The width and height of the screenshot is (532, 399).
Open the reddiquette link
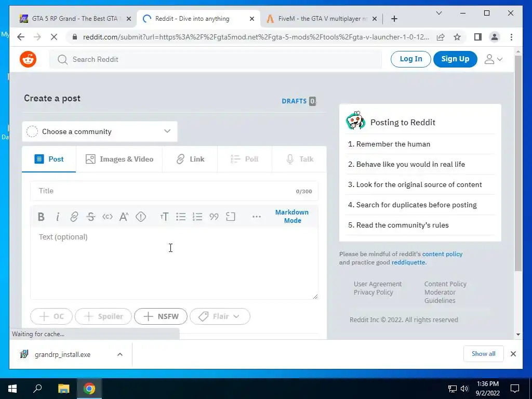[x=408, y=262]
